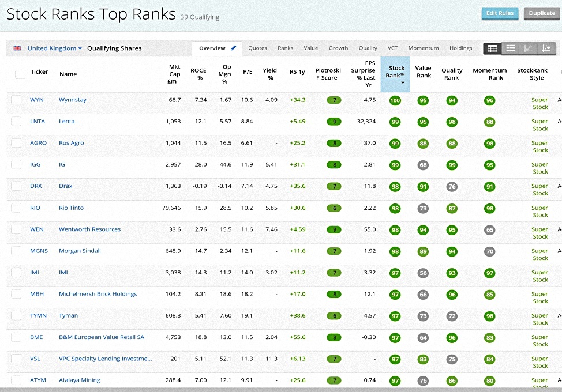Click Wentworth Resources' Momentum Rank 65 badge

(490, 230)
